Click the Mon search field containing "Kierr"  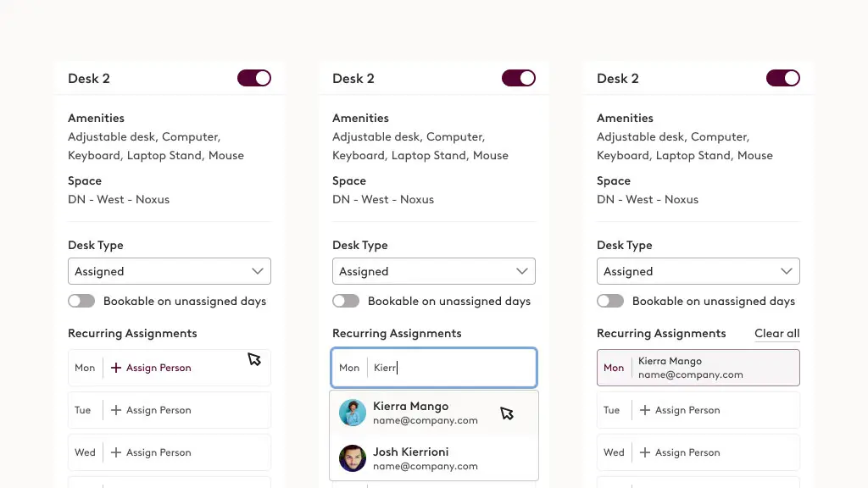(449, 368)
